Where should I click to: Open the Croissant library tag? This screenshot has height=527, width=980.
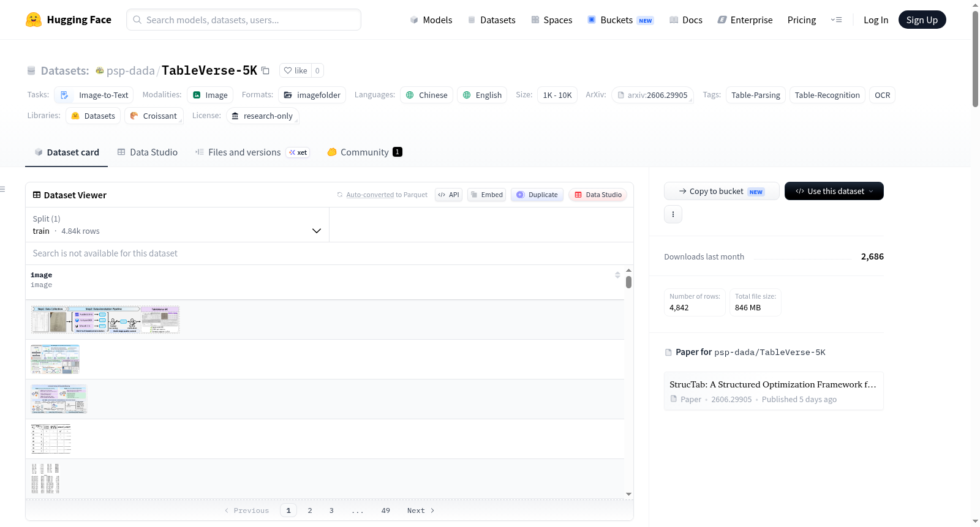[154, 116]
